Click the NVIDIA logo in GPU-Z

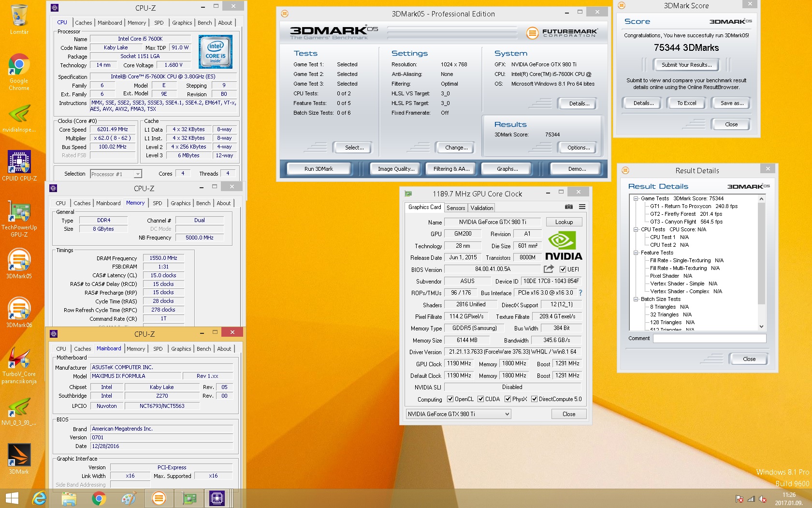[x=564, y=246]
